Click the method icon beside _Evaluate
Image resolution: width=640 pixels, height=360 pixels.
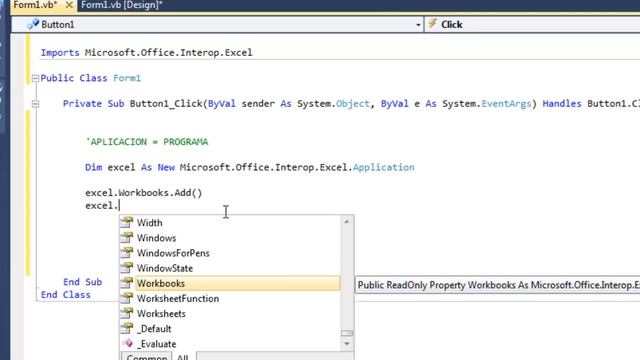[128, 343]
